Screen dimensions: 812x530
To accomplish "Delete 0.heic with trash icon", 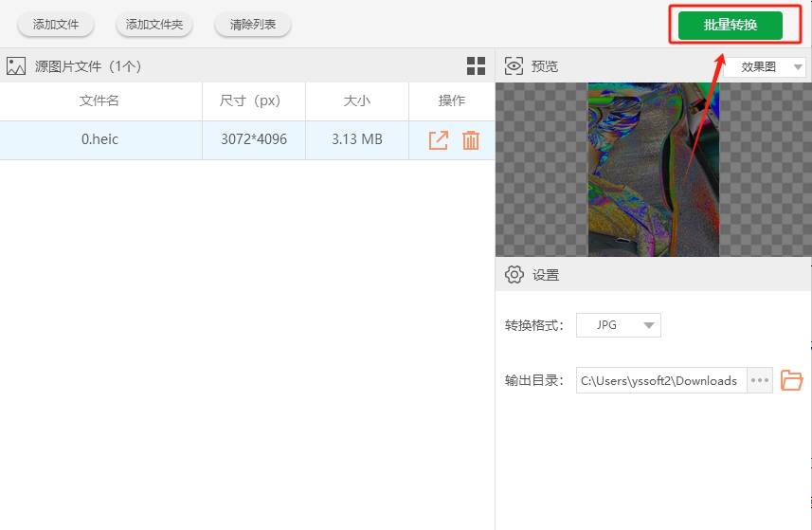I will click(x=471, y=140).
